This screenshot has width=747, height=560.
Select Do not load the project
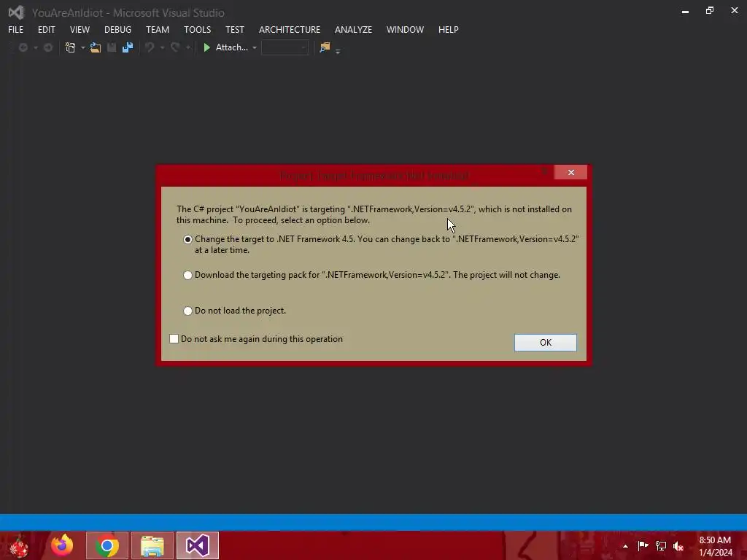pyautogui.click(x=187, y=311)
